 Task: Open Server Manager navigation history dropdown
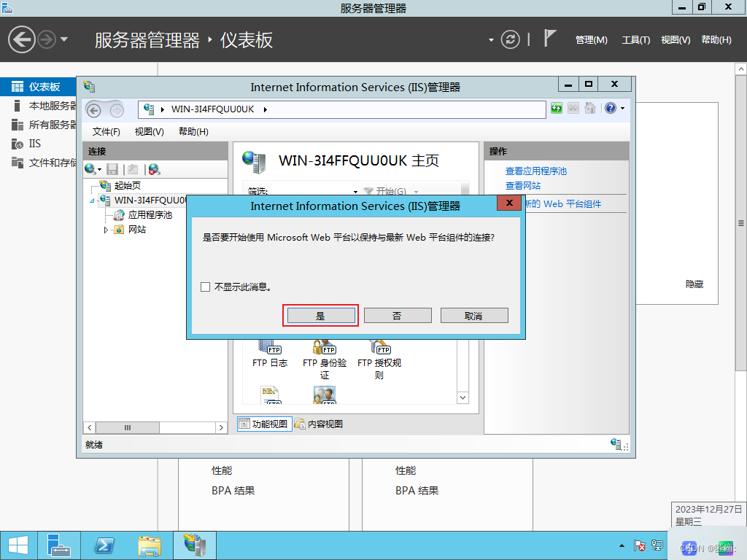64,39
